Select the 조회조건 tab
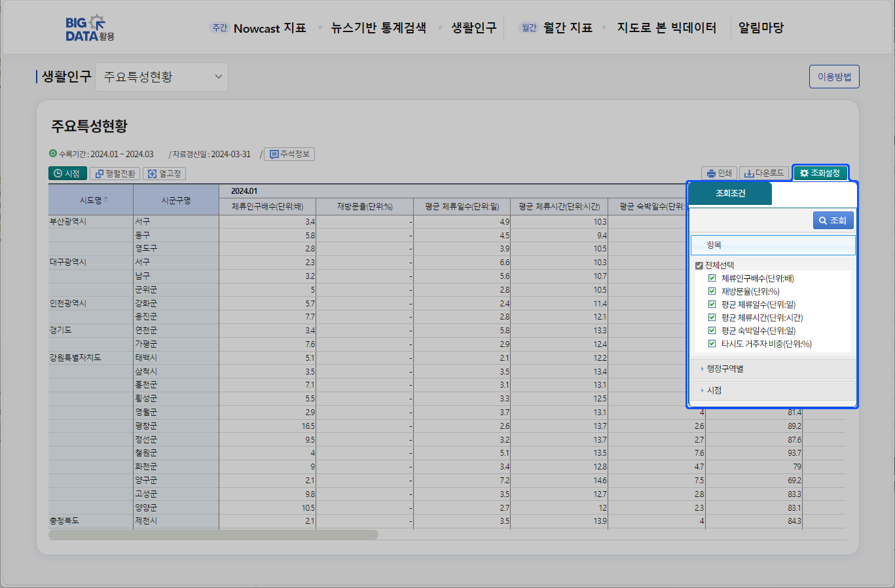Image resolution: width=895 pixels, height=588 pixels. [x=730, y=193]
